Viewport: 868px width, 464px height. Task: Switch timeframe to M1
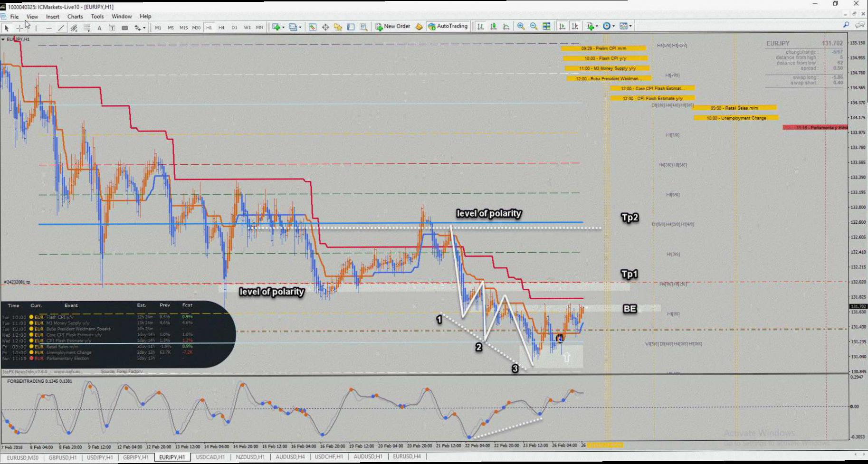pyautogui.click(x=158, y=28)
